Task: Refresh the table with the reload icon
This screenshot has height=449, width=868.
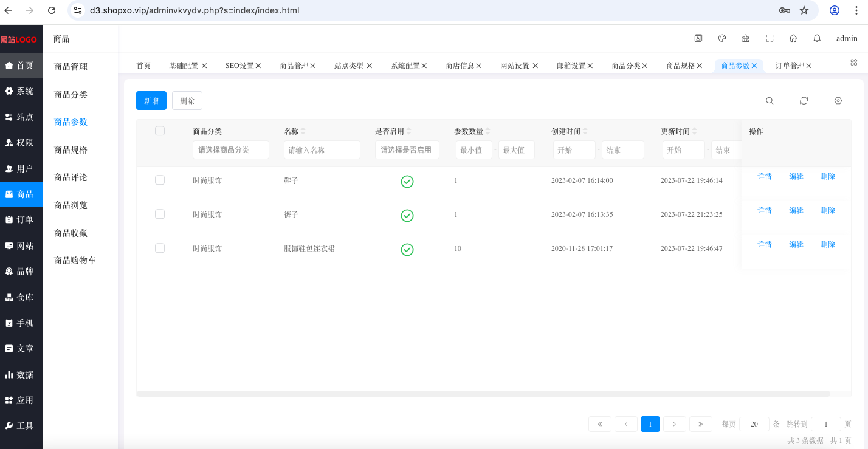Action: 804,101
